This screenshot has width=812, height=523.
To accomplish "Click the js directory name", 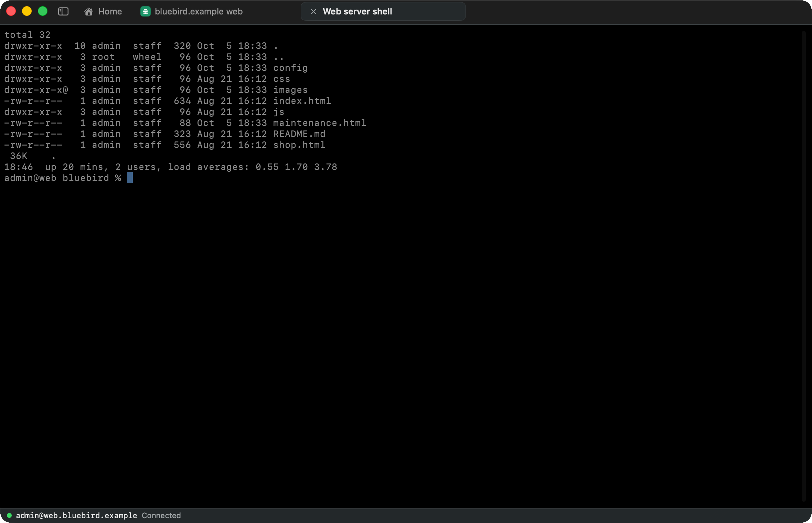I will pos(279,112).
